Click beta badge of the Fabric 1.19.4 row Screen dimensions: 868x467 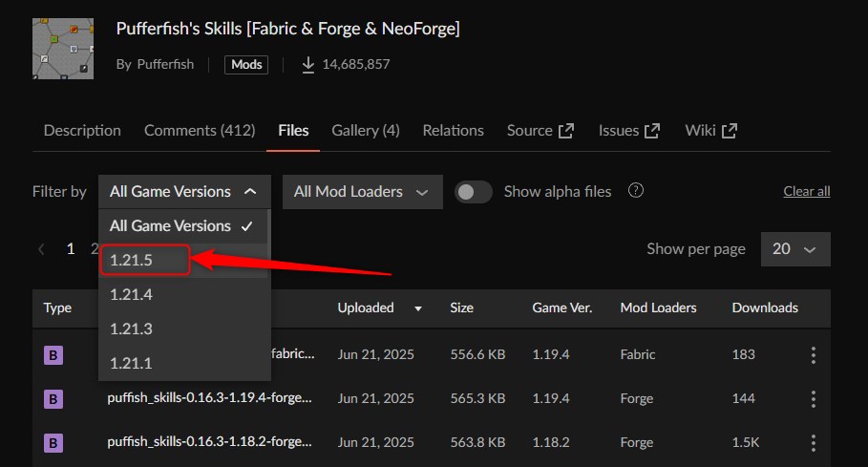pyautogui.click(x=53, y=354)
